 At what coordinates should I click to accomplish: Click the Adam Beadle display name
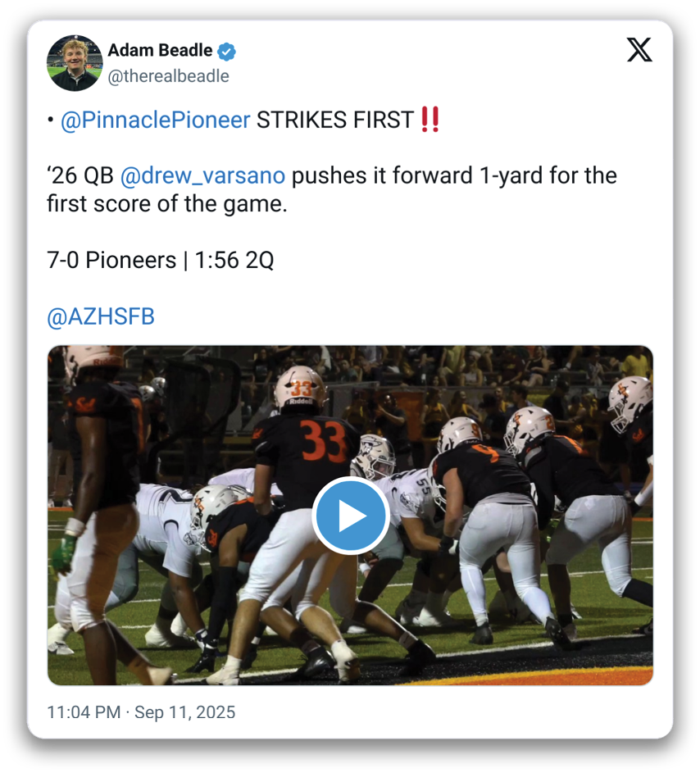click(160, 50)
